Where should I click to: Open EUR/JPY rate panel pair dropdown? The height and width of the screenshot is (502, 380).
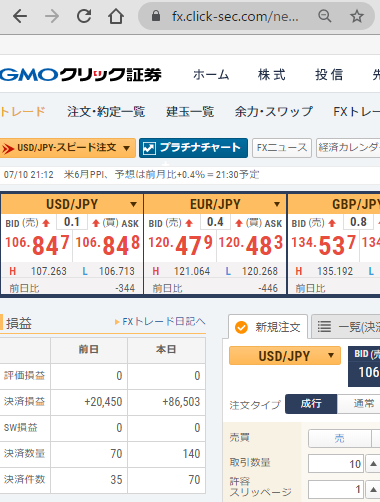277,204
